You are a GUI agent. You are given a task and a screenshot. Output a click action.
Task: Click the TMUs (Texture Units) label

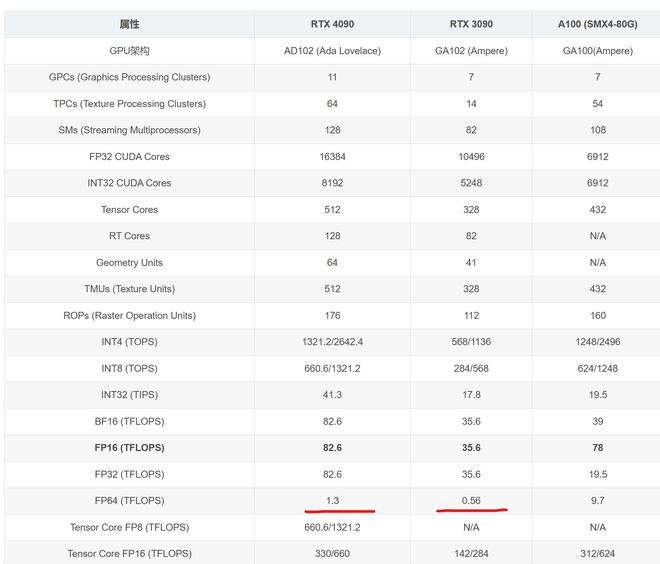click(129, 289)
